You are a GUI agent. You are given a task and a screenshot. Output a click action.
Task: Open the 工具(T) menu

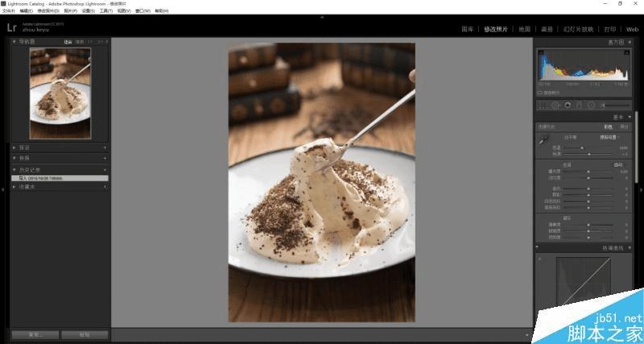(106, 11)
